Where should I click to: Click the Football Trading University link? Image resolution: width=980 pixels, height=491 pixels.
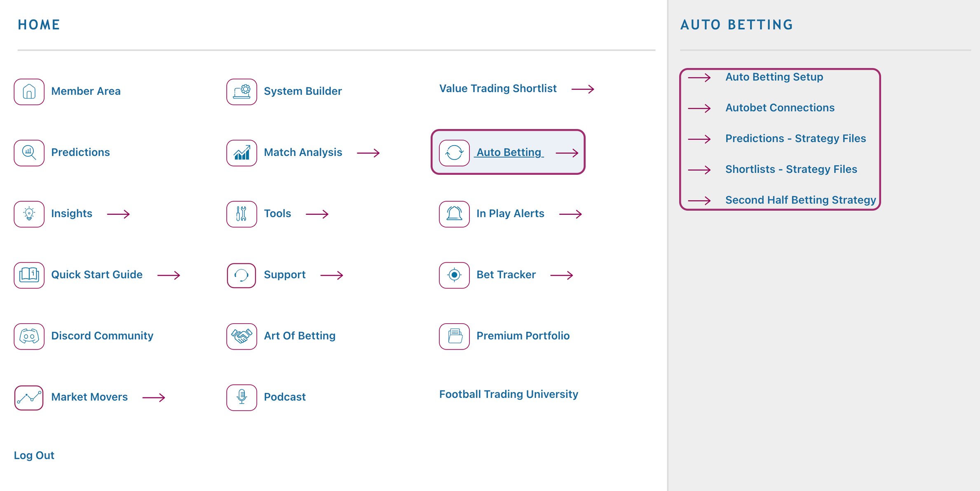[508, 394]
